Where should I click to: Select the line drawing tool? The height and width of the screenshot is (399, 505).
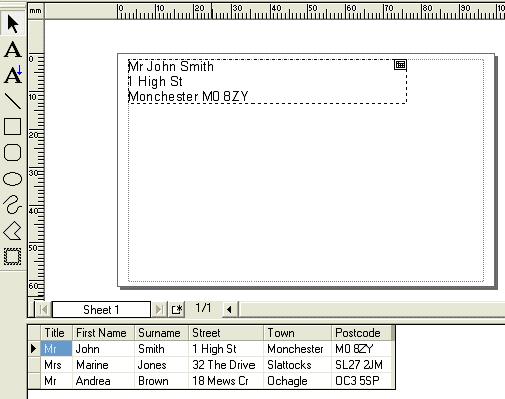[x=13, y=101]
